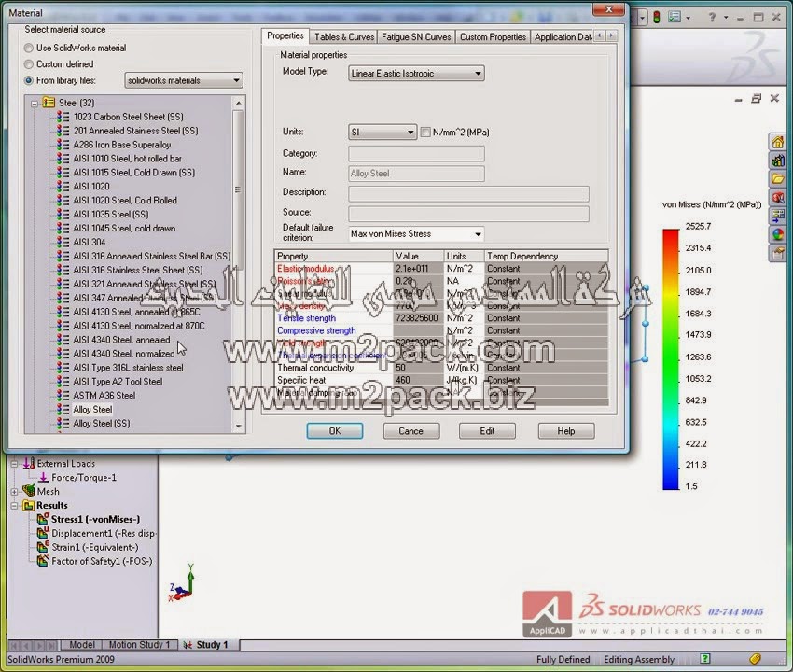
Task: Switch to the Properties tab
Action: click(285, 35)
